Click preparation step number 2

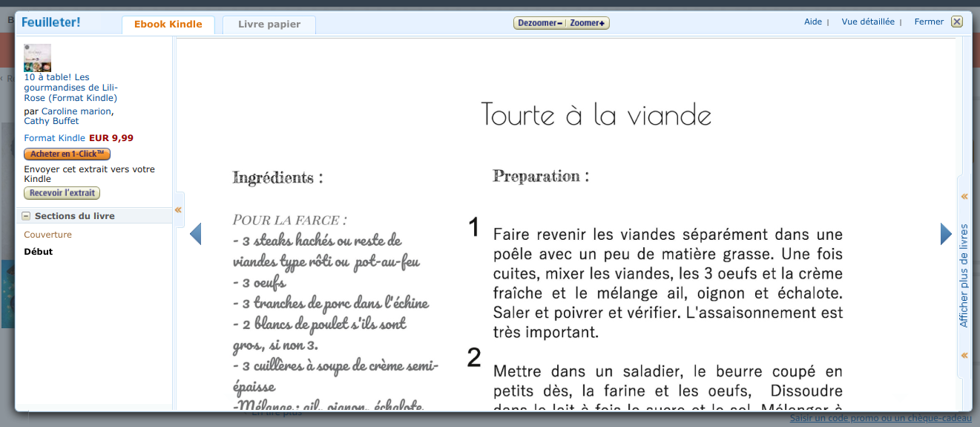tap(474, 358)
